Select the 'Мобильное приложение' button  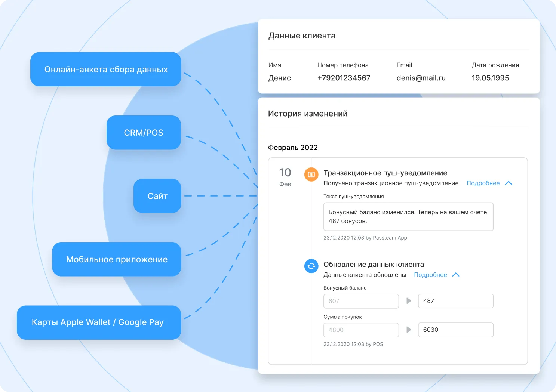pyautogui.click(x=117, y=259)
